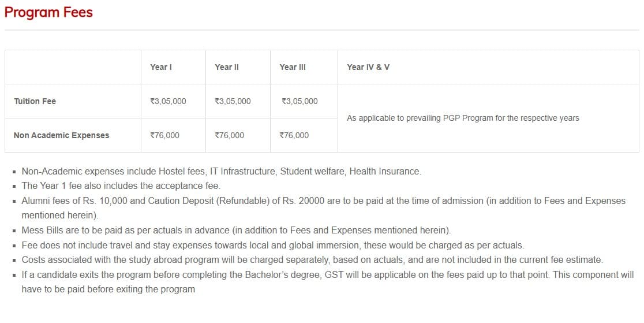
Task: Click Year II non academic ₹76,000
Action: tap(229, 135)
